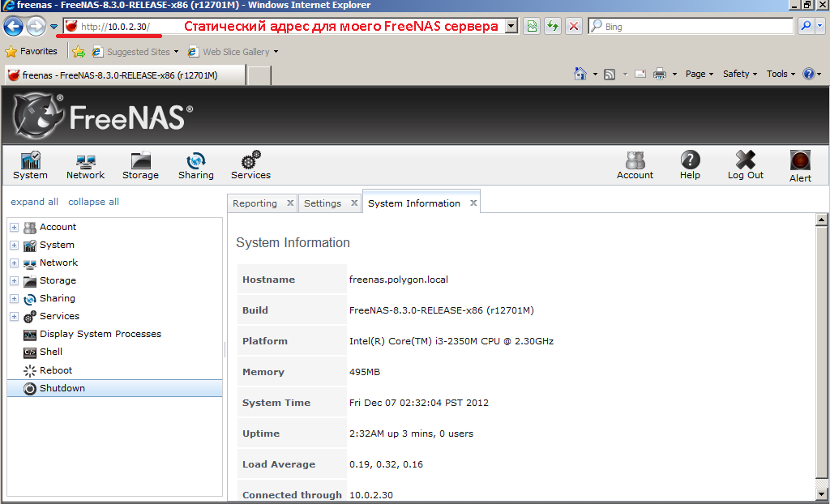830x504 pixels.
Task: Click the Log Out icon
Action: 746,166
